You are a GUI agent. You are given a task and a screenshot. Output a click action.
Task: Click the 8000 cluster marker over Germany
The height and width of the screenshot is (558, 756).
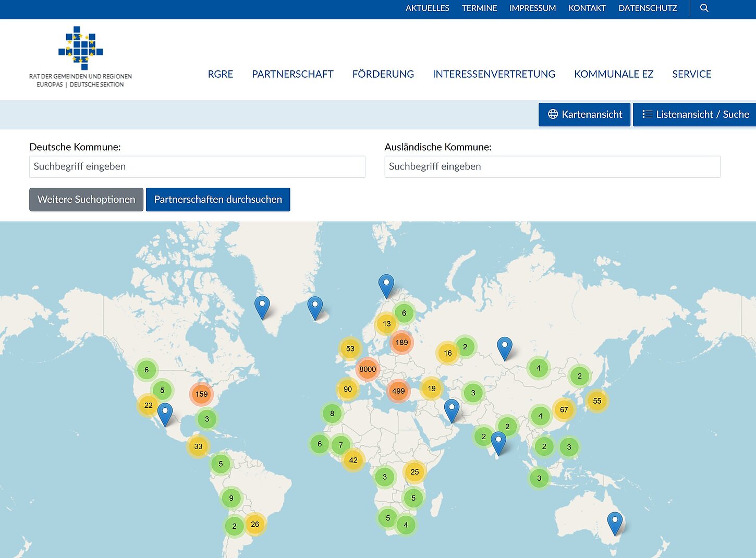(368, 369)
